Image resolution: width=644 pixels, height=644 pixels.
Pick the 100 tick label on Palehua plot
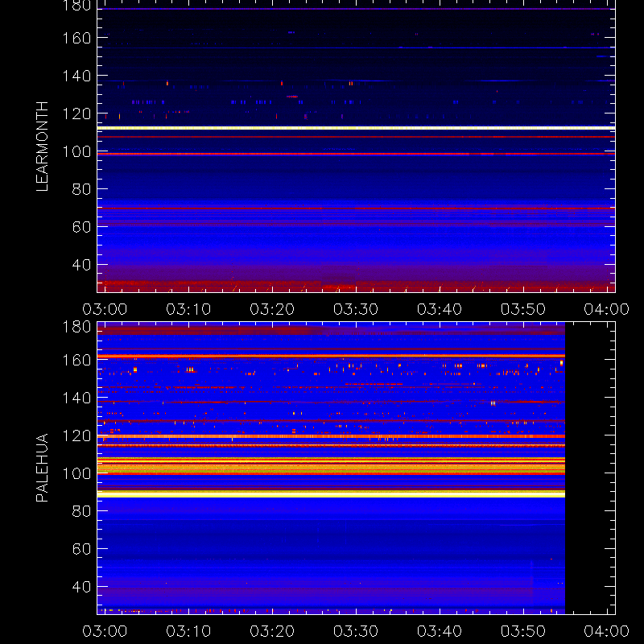tap(76, 473)
